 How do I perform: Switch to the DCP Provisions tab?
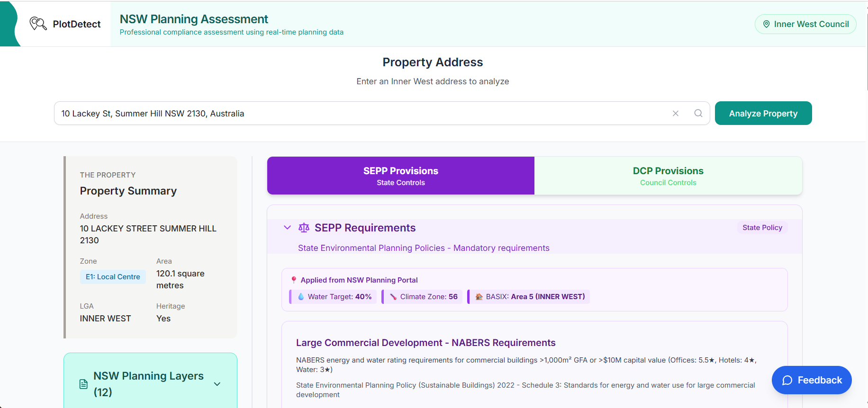668,176
